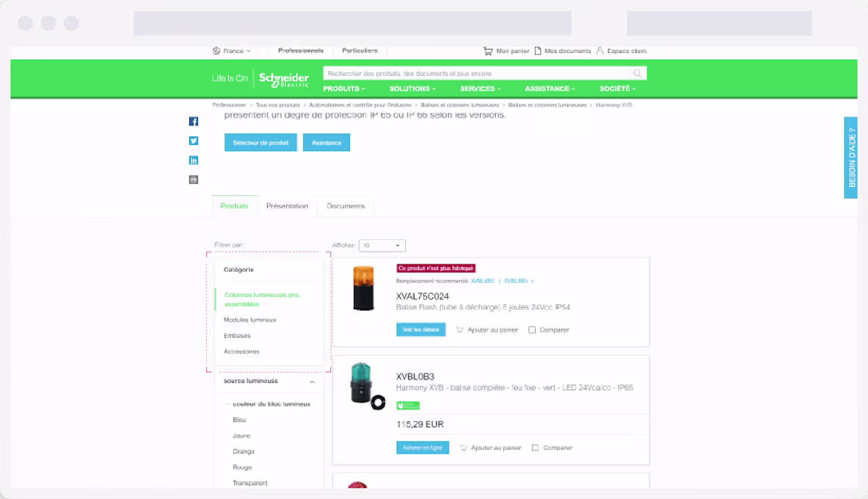Switch to the Produits tab
The width and height of the screenshot is (868, 499).
coord(235,206)
